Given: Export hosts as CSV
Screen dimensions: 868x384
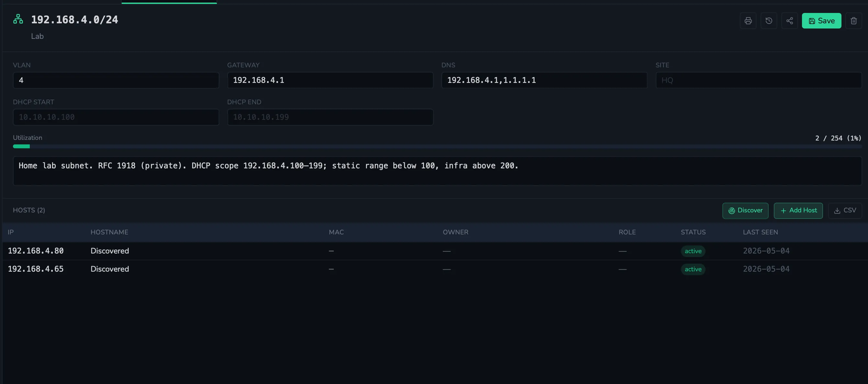Looking at the screenshot, I should 845,211.
